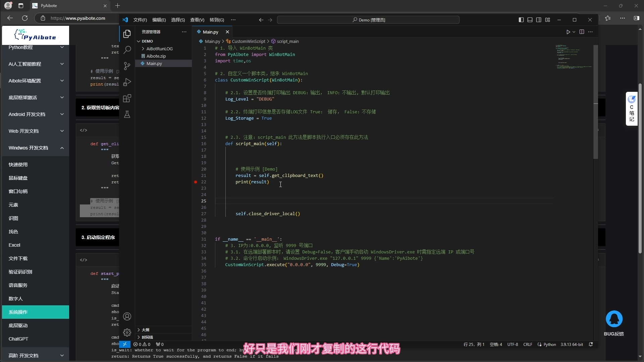Customize the editor layout
The image size is (644, 362).
pyautogui.click(x=548, y=20)
